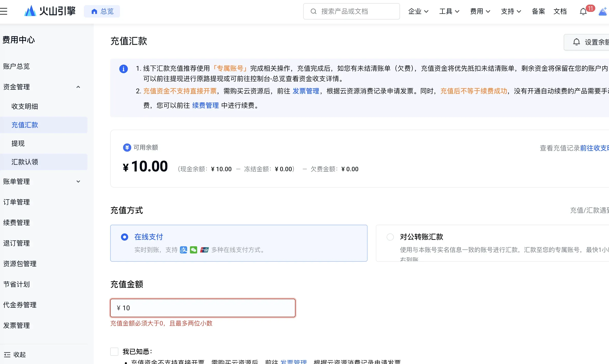The image size is (609, 364).
Task: Open the 企业 dropdown menu
Action: click(419, 11)
